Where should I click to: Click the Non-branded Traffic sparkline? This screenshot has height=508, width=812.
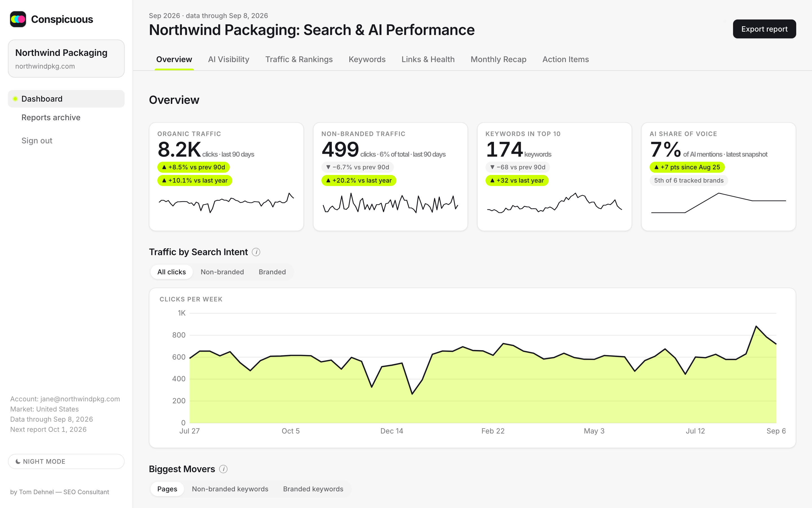(x=390, y=203)
